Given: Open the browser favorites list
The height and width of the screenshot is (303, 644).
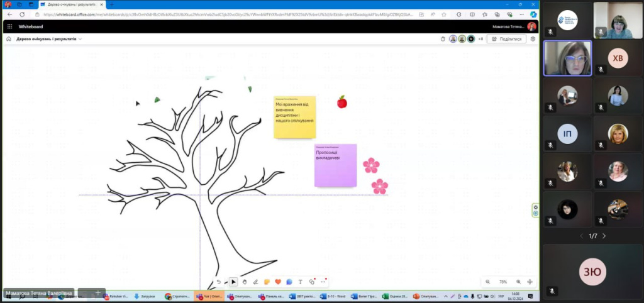Looking at the screenshot, I should pyautogui.click(x=485, y=14).
